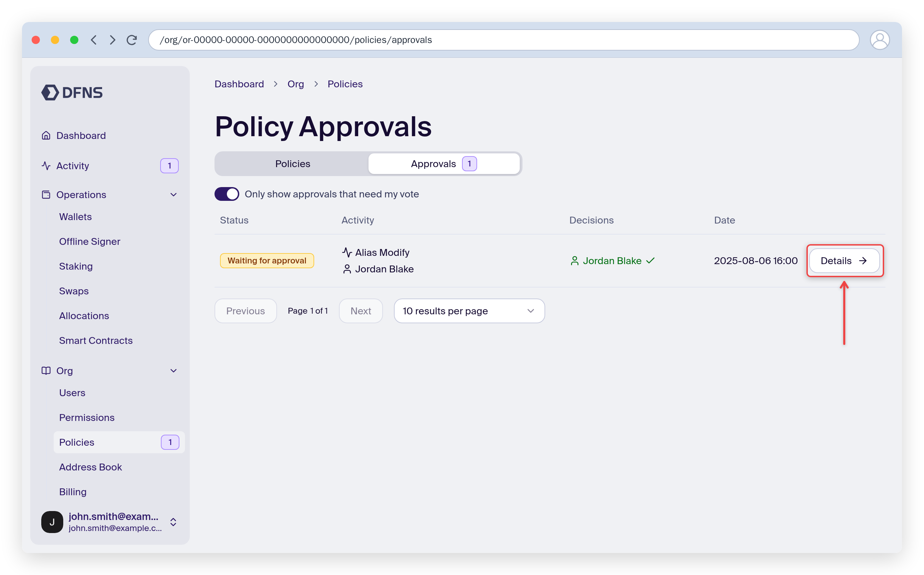Click the Waiting for approval status badge
924x575 pixels.
pos(267,261)
